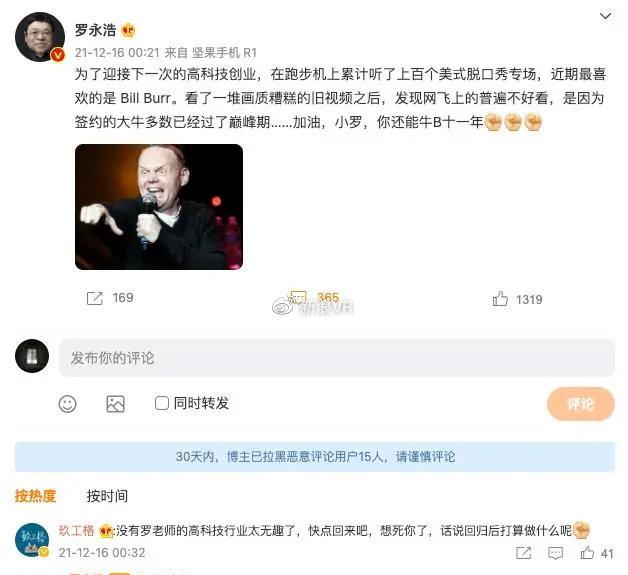628x575 pixels.
Task: Open the emoji picker smiley icon
Action: pyautogui.click(x=67, y=404)
